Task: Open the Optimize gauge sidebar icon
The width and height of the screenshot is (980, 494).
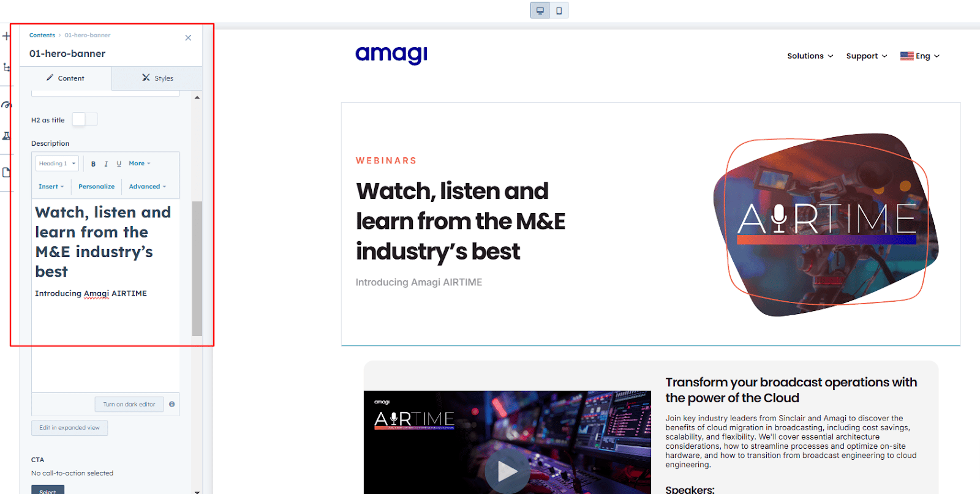Action: [x=6, y=105]
